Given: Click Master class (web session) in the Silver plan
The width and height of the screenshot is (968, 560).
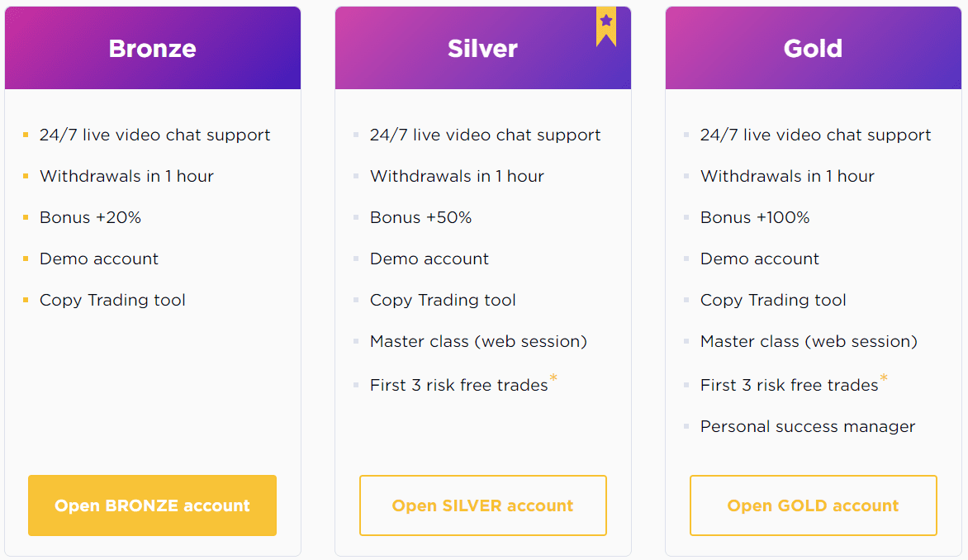Looking at the screenshot, I should pyautogui.click(x=478, y=341).
